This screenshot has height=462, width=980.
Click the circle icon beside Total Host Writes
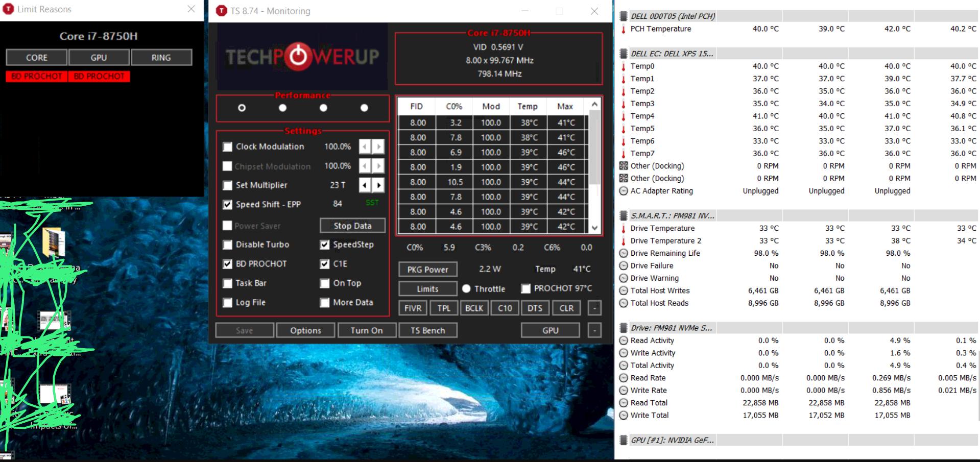tap(624, 290)
